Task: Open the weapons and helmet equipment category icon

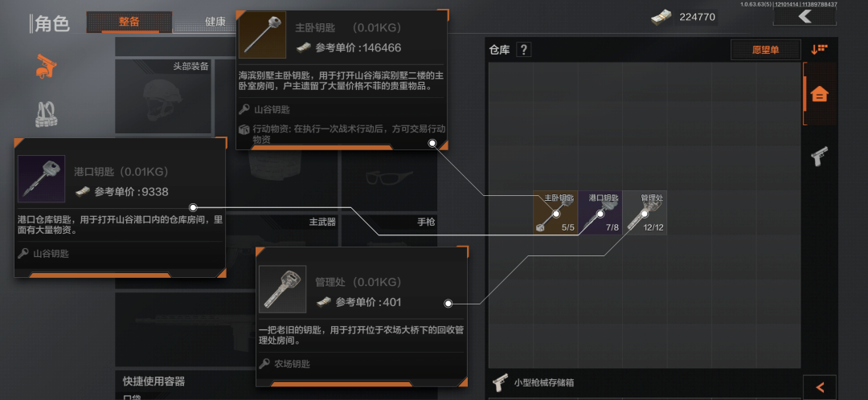Action: (47, 67)
